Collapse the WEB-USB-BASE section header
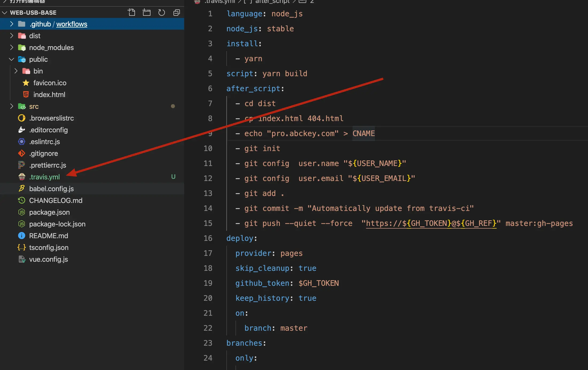This screenshot has height=370, width=588. point(5,13)
